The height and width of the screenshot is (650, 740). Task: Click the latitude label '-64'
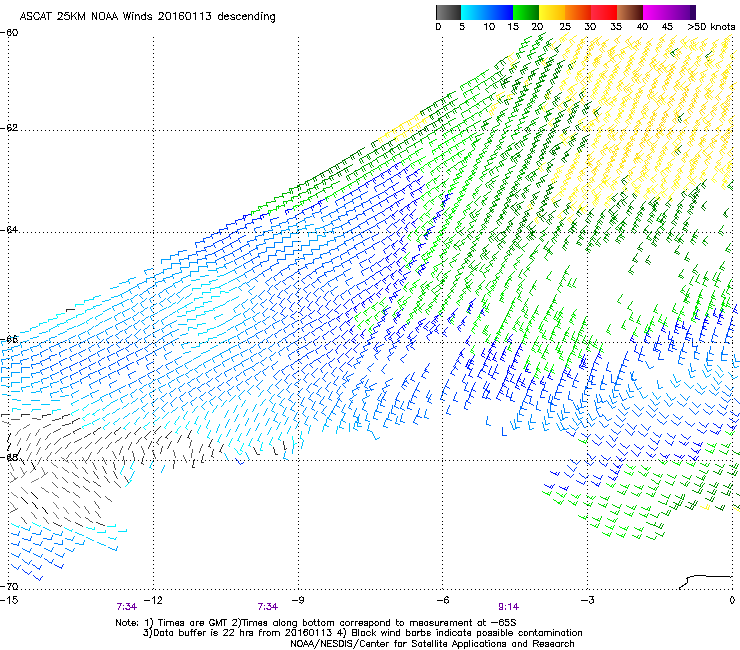(10, 230)
